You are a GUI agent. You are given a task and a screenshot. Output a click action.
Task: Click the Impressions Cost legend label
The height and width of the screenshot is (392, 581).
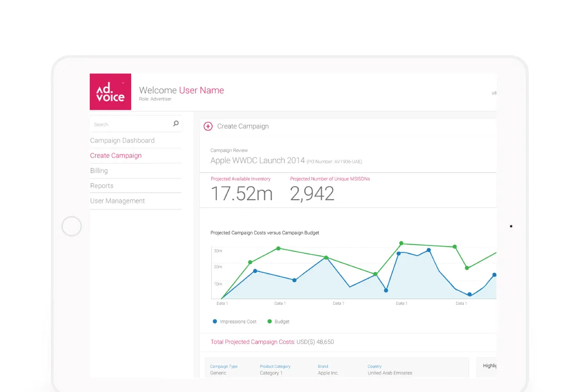238,322
